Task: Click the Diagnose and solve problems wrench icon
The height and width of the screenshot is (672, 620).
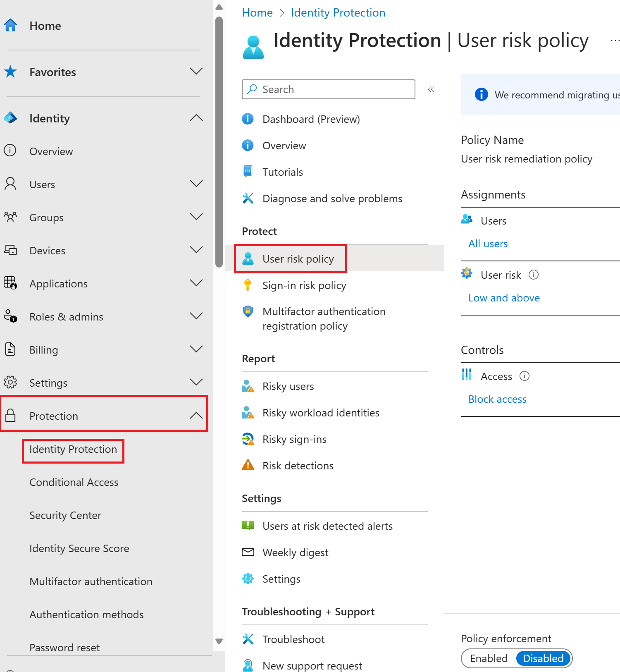Action: (248, 198)
